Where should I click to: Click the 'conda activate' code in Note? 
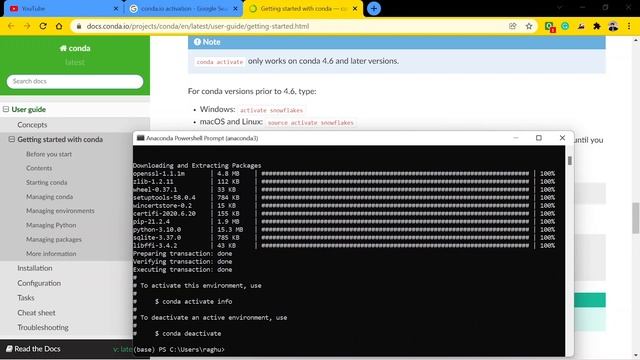[220, 62]
